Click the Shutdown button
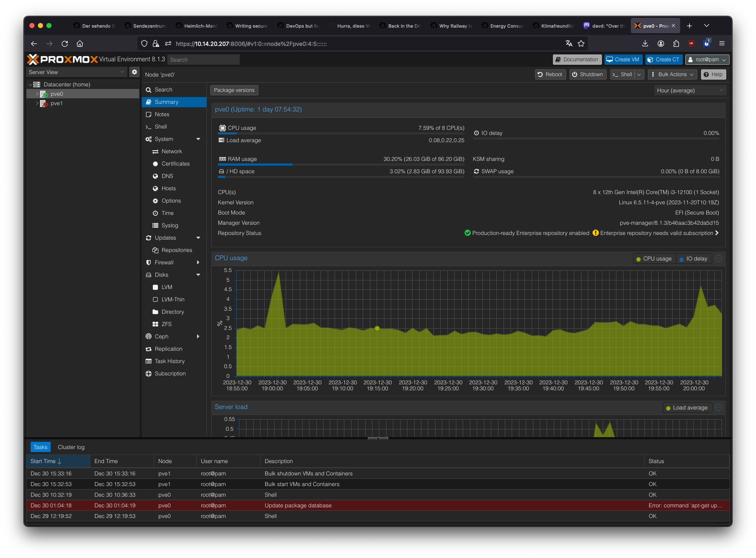 pos(588,74)
